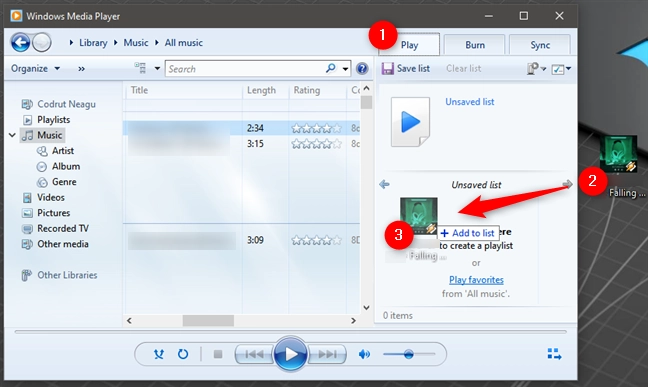Screen dimensions: 648x387
Task: Click the Clear list button
Action: [463, 68]
